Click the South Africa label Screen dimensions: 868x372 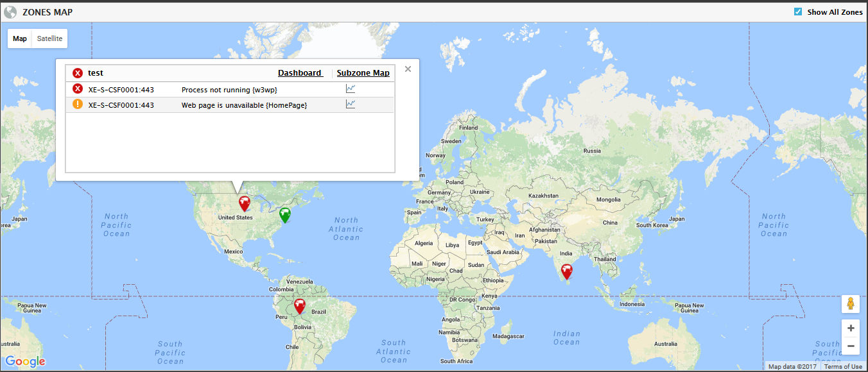(457, 361)
